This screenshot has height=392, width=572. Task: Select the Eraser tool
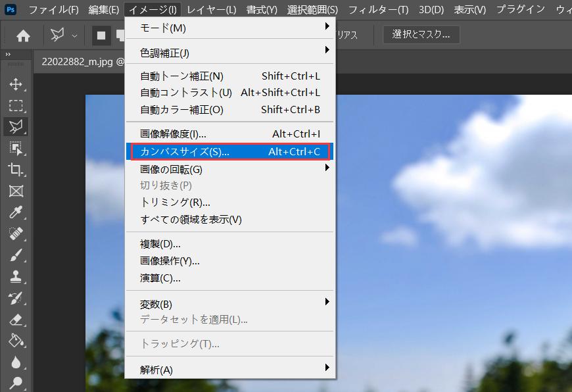pos(16,320)
